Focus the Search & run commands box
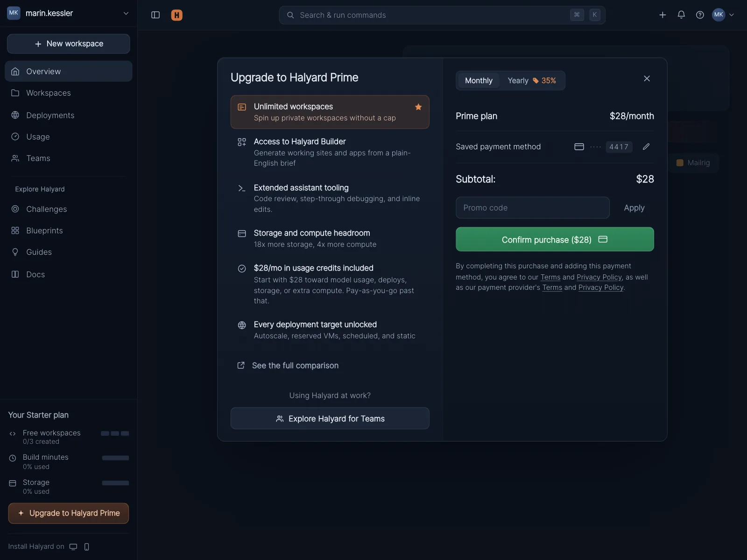 coord(442,15)
